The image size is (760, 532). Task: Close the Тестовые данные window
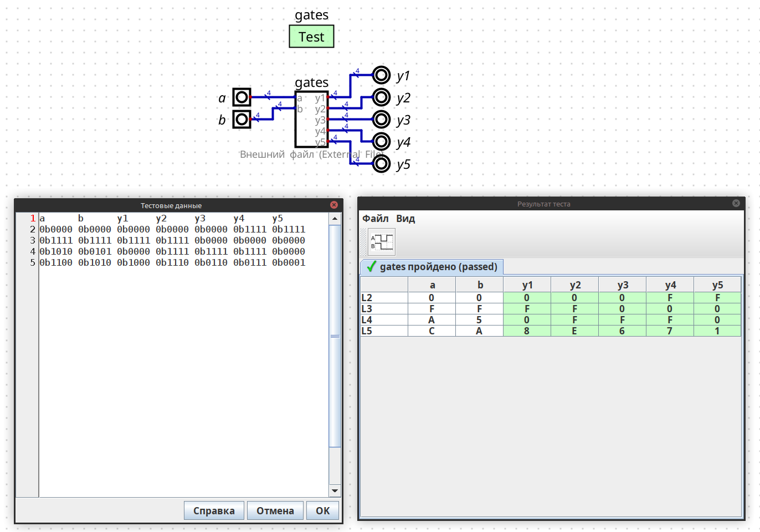coord(334,205)
